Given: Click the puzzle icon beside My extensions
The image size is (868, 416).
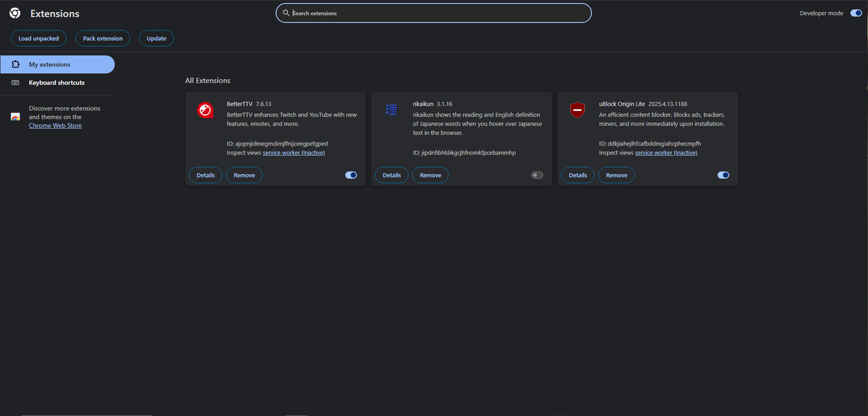Looking at the screenshot, I should point(16,64).
